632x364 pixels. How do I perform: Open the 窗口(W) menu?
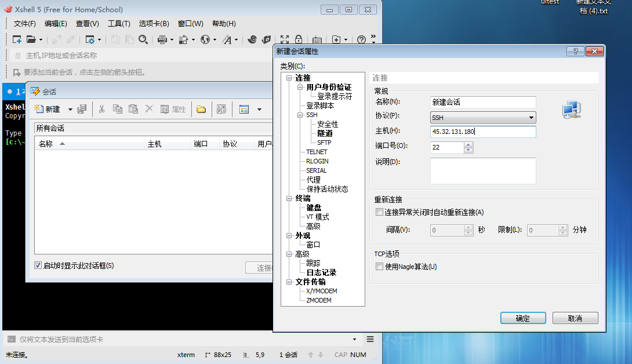(191, 24)
